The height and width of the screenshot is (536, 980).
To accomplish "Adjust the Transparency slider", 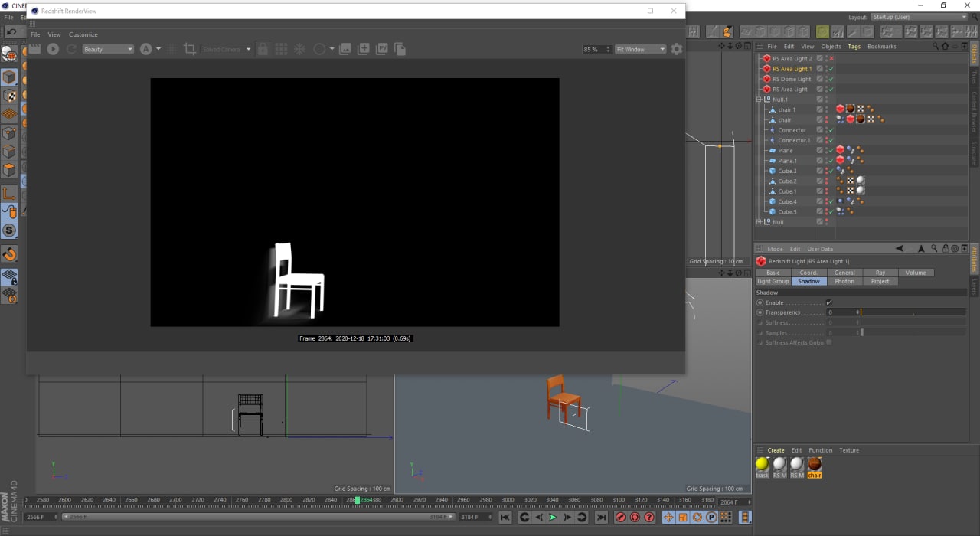I will tap(912, 312).
